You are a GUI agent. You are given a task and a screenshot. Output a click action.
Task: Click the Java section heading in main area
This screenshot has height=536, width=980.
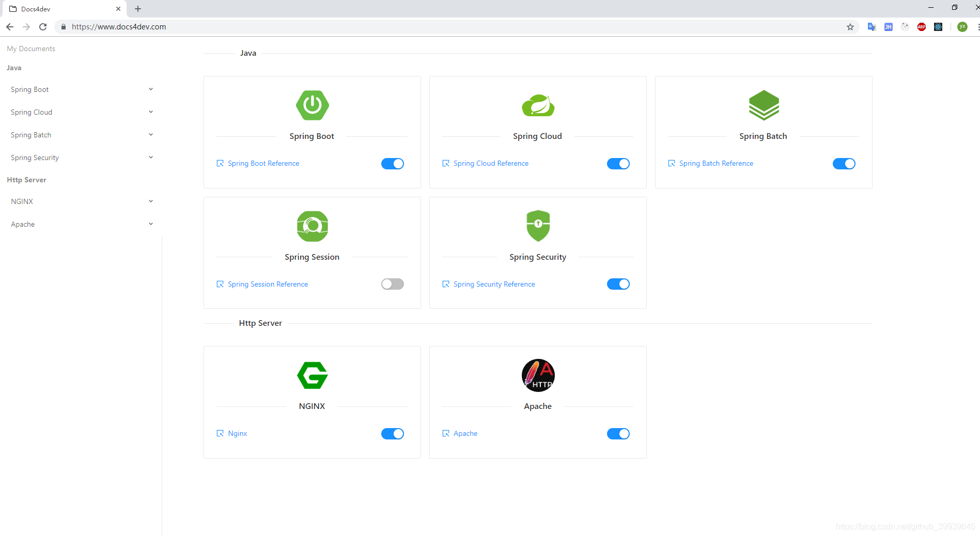click(x=248, y=53)
